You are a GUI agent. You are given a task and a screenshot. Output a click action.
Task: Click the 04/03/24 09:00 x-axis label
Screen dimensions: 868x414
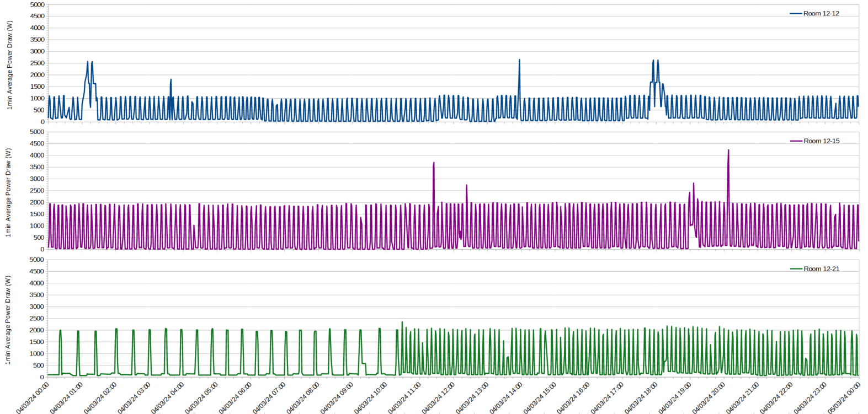pos(337,397)
